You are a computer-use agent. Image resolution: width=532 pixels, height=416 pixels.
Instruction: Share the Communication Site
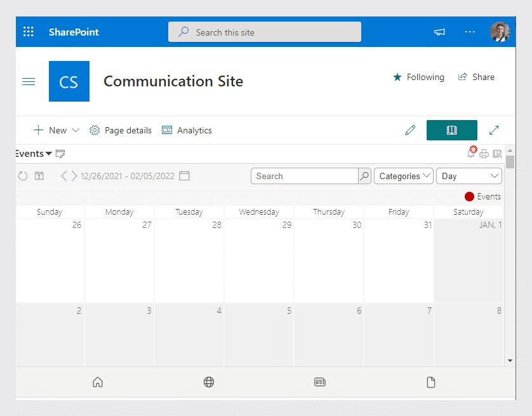coord(476,77)
